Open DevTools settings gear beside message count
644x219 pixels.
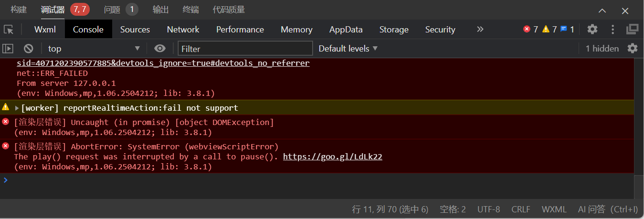(592, 29)
